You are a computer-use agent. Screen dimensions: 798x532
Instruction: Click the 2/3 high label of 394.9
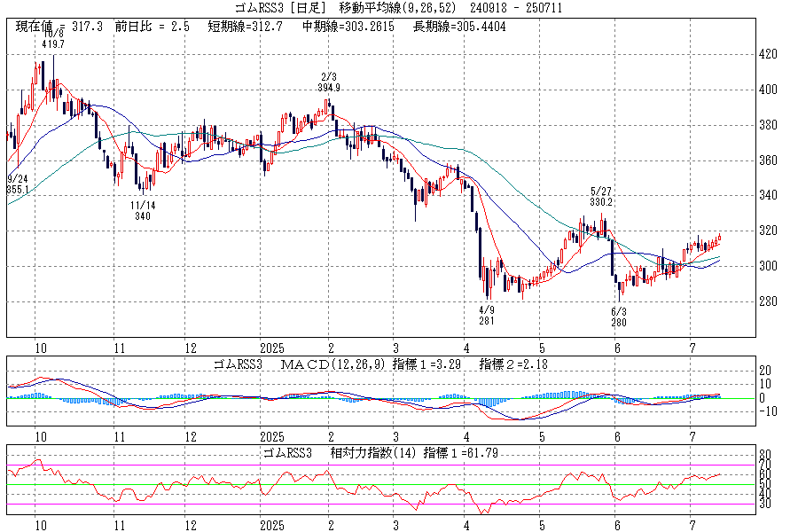click(330, 82)
